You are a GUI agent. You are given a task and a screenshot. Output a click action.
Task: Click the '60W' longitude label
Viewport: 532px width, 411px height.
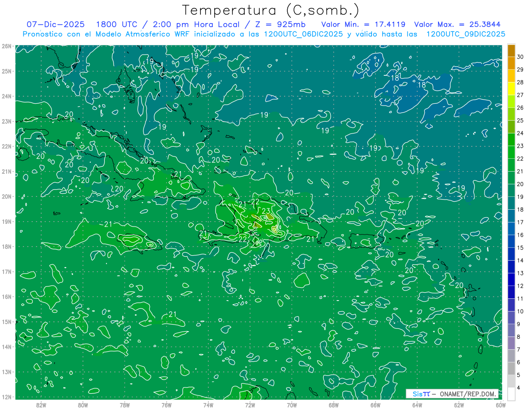click(501, 405)
